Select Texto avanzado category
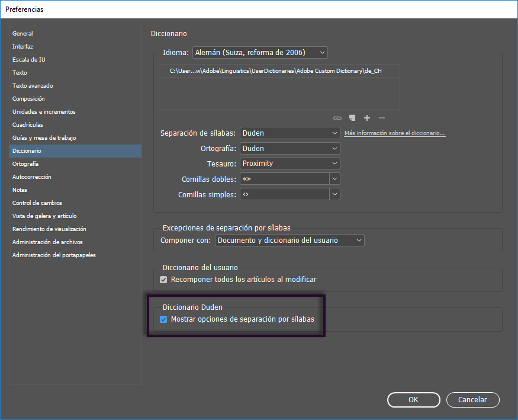This screenshot has width=518, height=420. (x=75, y=85)
